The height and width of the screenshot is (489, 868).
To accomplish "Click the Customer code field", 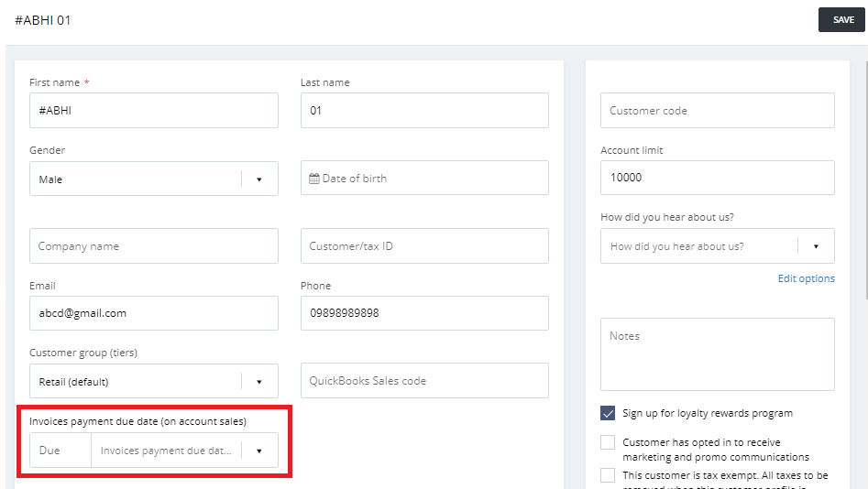I will (x=718, y=111).
